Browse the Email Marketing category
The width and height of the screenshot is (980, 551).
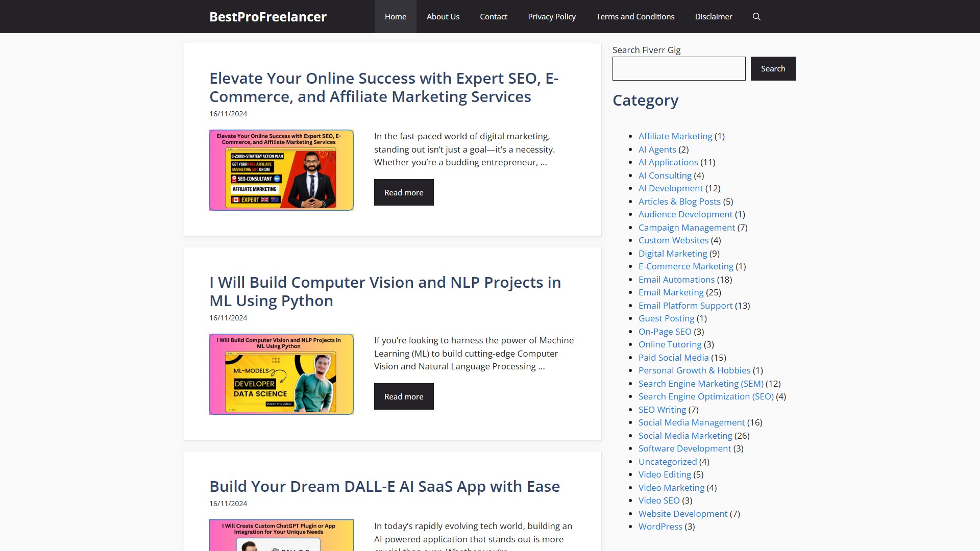[671, 292]
